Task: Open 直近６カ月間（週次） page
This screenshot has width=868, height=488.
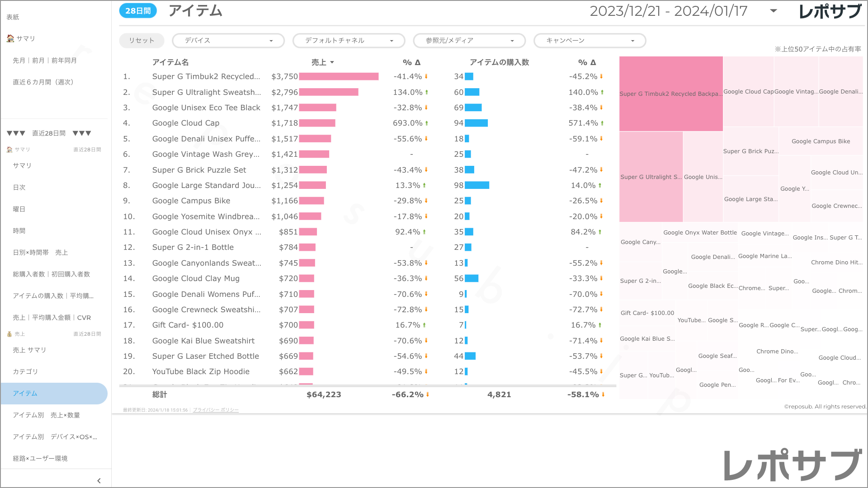Action: click(x=43, y=82)
